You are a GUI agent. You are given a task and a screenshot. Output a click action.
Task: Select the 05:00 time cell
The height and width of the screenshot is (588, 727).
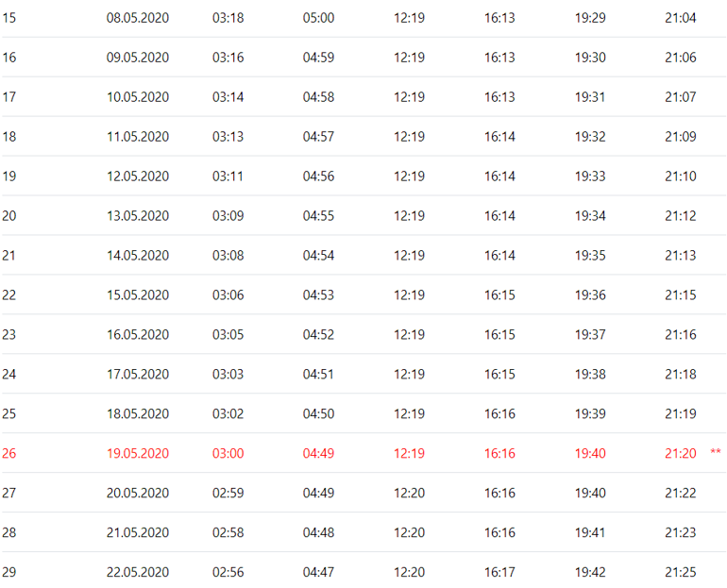point(318,18)
